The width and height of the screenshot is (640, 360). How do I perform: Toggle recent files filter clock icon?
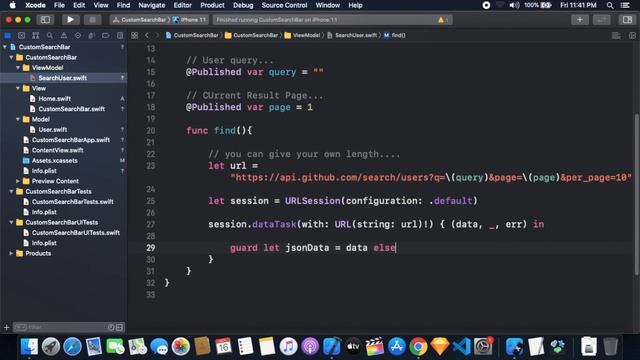pyautogui.click(x=111, y=327)
